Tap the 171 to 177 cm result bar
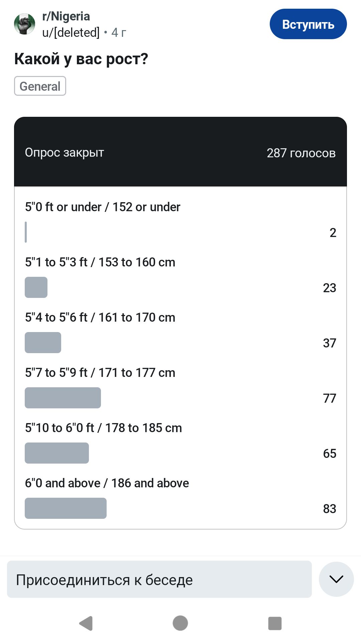Viewport: 361px width, 644px height. pyautogui.click(x=63, y=398)
